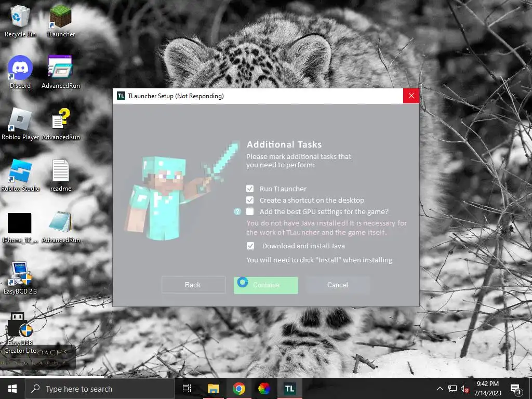Click the GPU settings help question-mark icon

coord(237,212)
